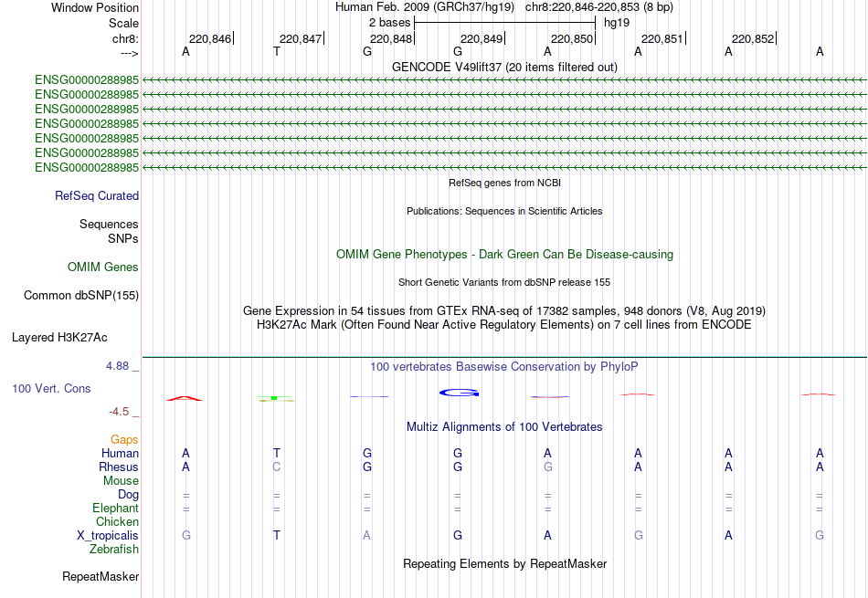Click the OMIM Gene Phenotypes track title
868x598 pixels.
coord(504,255)
